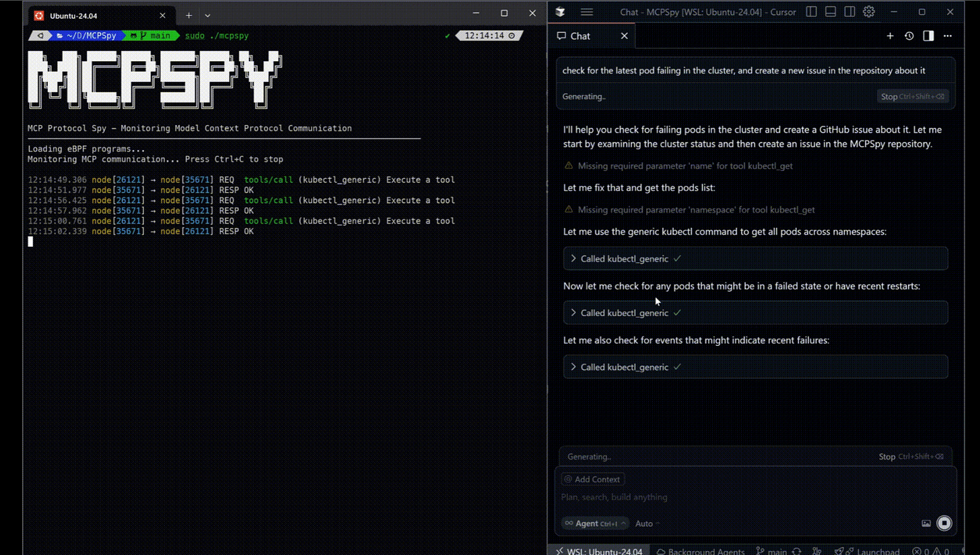The height and width of the screenshot is (555, 980).
Task: Maximize the Ubuntu terminal window
Action: [x=504, y=13]
